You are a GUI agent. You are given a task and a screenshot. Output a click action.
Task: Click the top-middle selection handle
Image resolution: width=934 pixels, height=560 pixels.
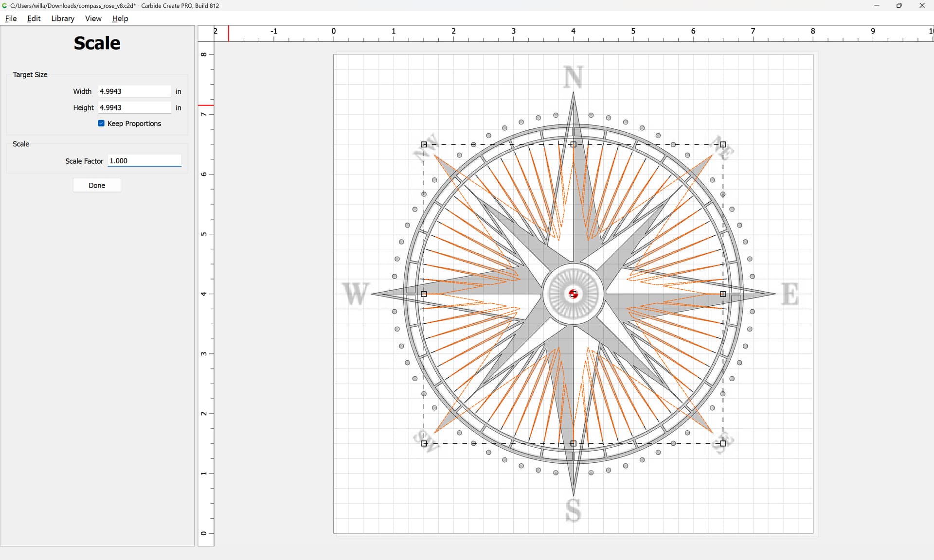[x=573, y=144]
